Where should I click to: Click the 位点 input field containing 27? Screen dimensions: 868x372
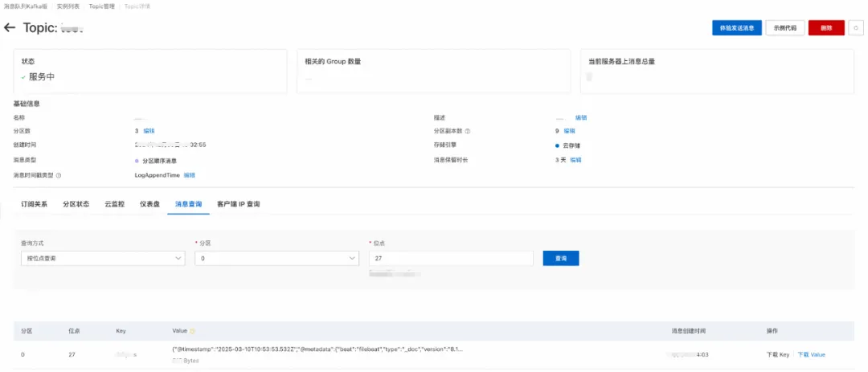click(x=451, y=259)
